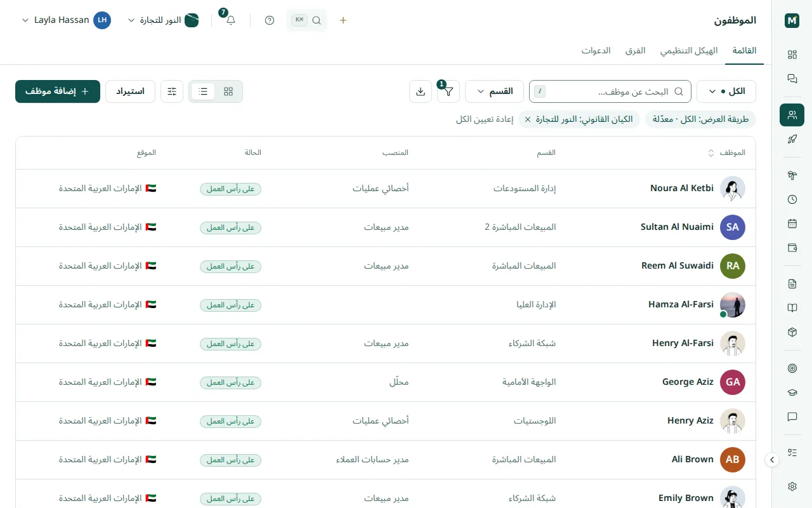Open settings gear icon in sidebar
The height and width of the screenshot is (508, 812).
point(792,486)
